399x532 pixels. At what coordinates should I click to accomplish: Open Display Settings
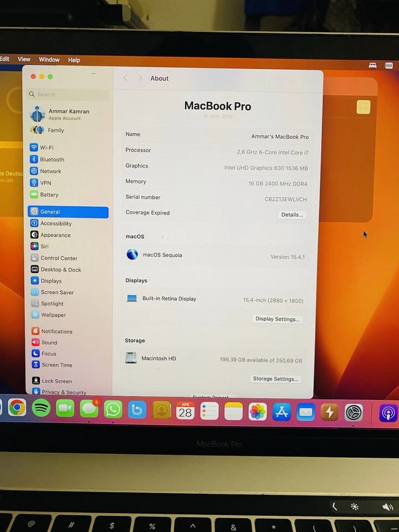(x=277, y=319)
